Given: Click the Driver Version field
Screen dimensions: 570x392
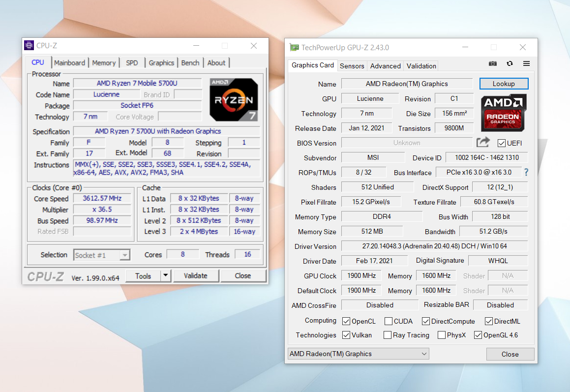Looking at the screenshot, I should 434,246.
